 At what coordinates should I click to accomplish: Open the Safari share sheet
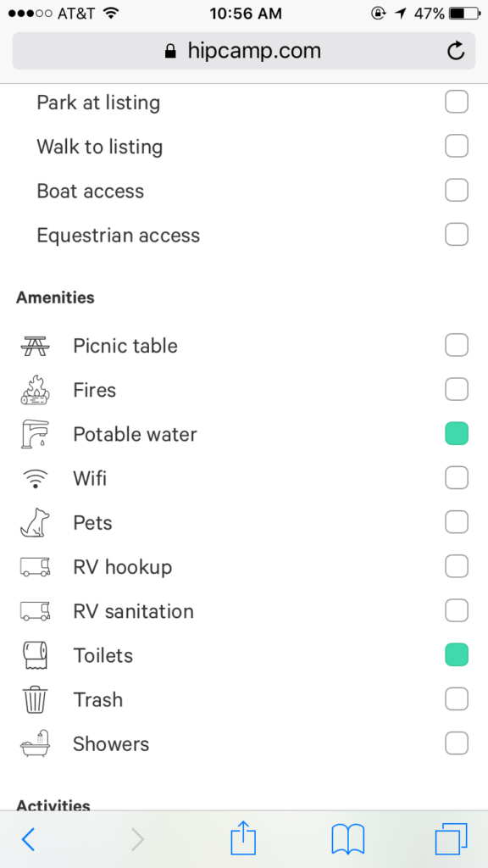point(243,838)
